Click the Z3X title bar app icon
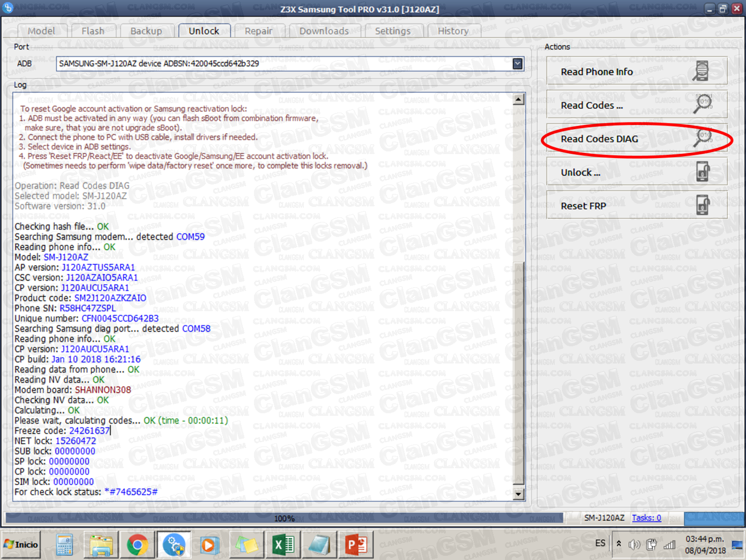This screenshot has width=746, height=560. click(x=8, y=8)
